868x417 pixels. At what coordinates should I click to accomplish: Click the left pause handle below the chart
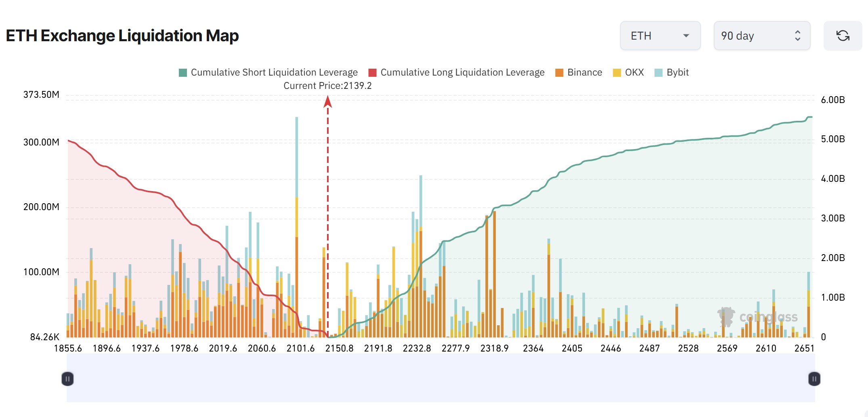click(68, 378)
